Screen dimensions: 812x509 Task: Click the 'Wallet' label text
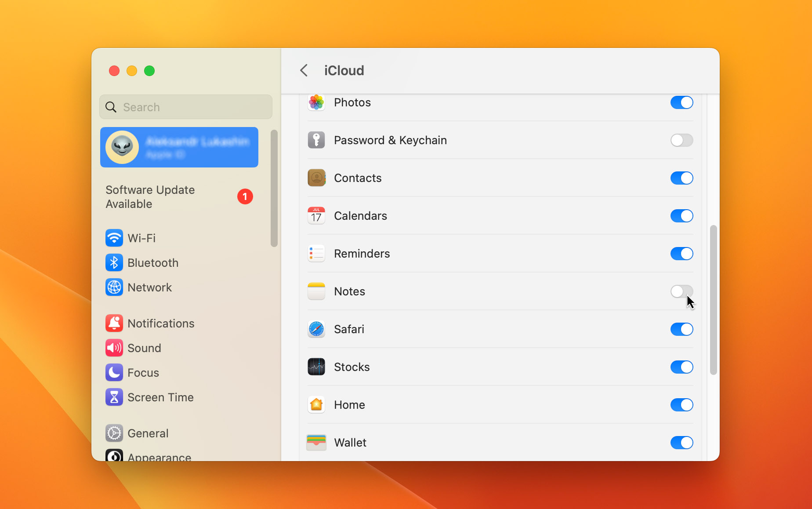350,443
